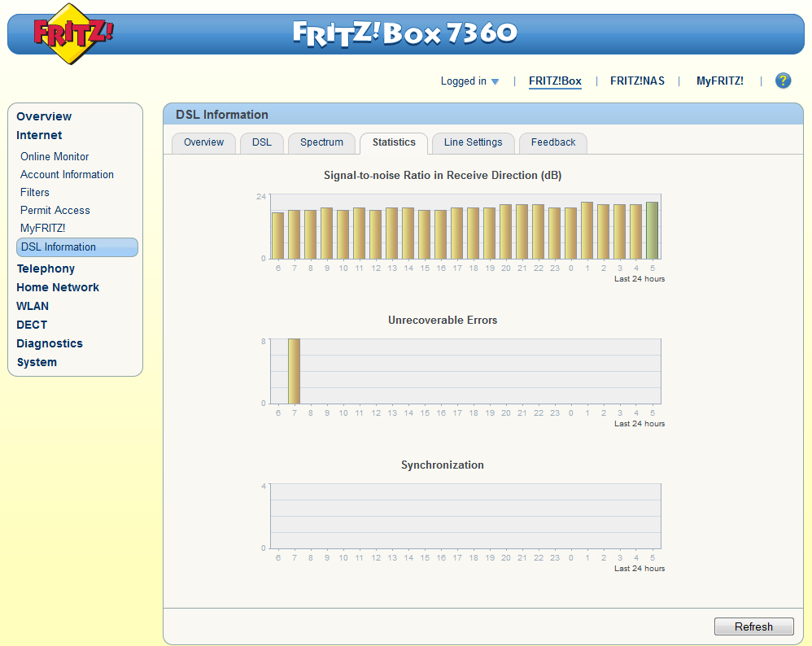Expand the Home Network section

[x=58, y=287]
